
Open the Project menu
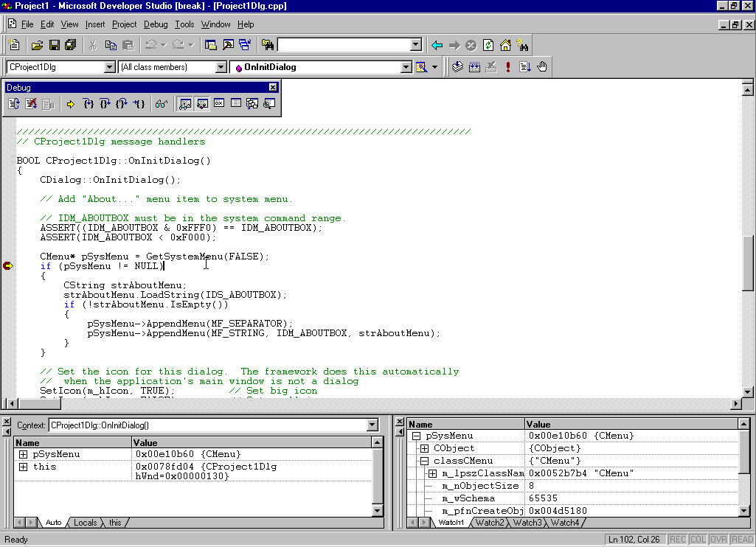click(x=125, y=24)
